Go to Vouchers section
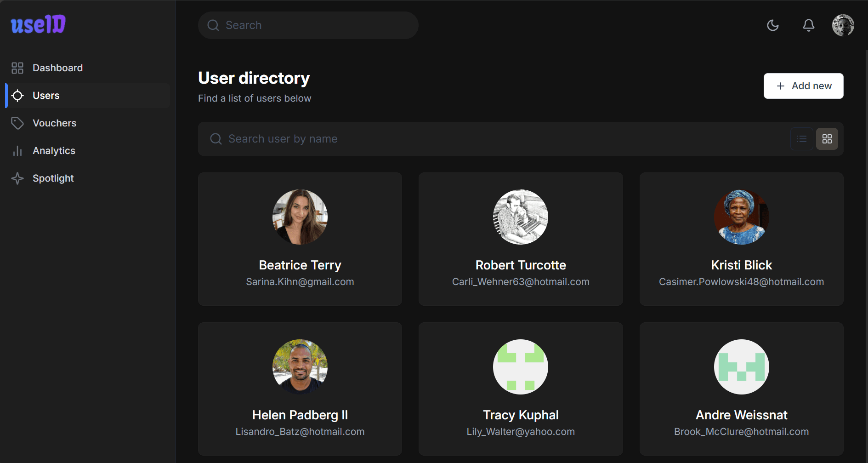Viewport: 868px width, 463px height. pos(88,123)
